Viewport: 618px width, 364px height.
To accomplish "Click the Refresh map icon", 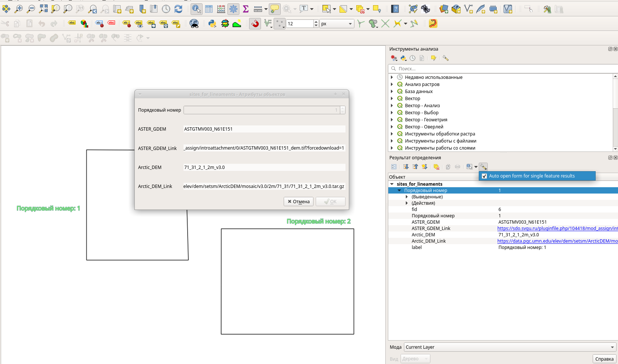I will [x=178, y=9].
